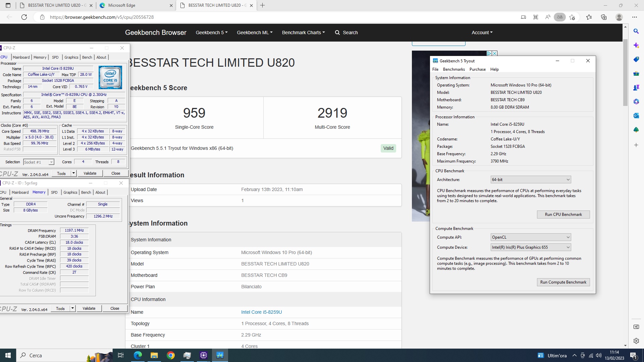Open the Socket #1 selection dropdown

[x=39, y=162]
